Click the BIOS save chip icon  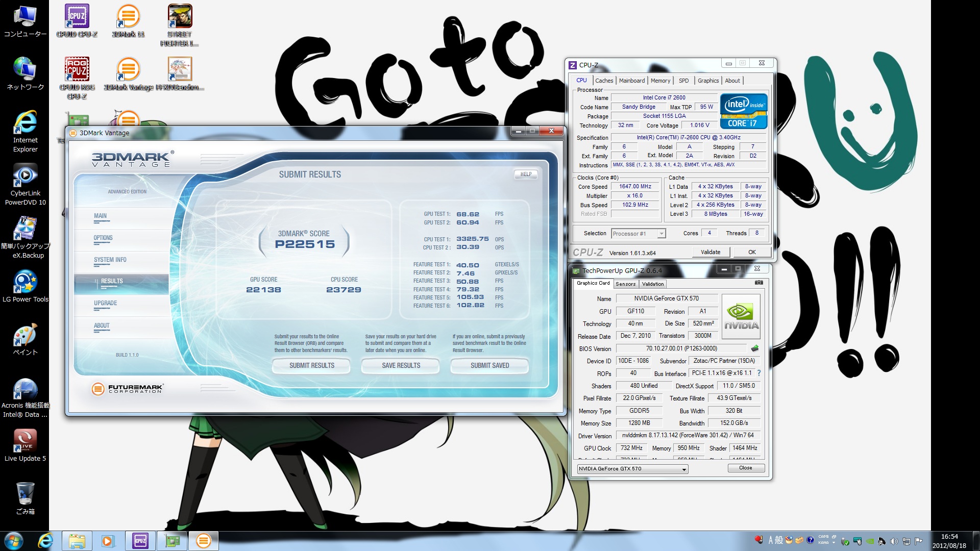point(755,348)
